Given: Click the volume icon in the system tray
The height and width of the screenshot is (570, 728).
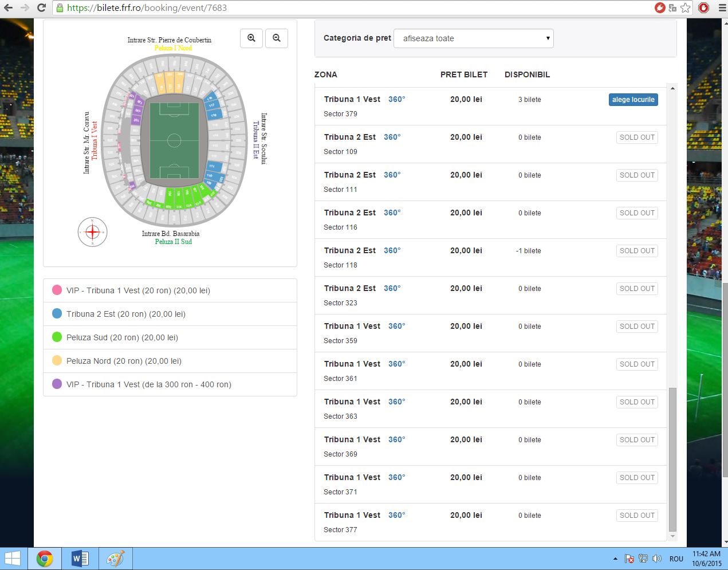Looking at the screenshot, I should [x=657, y=559].
